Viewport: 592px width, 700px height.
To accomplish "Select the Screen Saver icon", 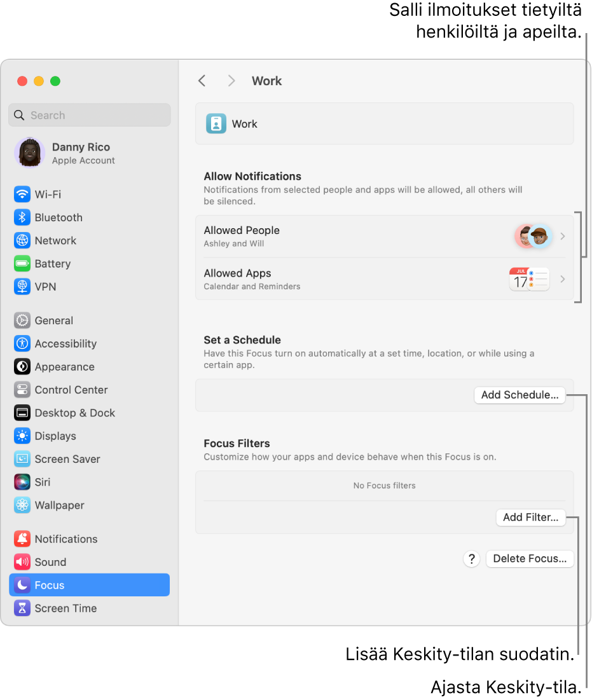I will pyautogui.click(x=22, y=459).
